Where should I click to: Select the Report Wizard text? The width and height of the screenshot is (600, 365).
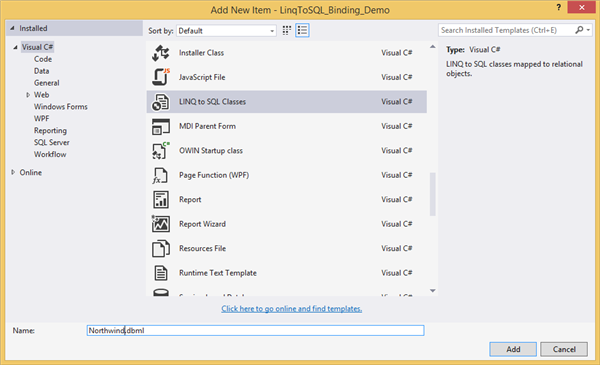202,224
